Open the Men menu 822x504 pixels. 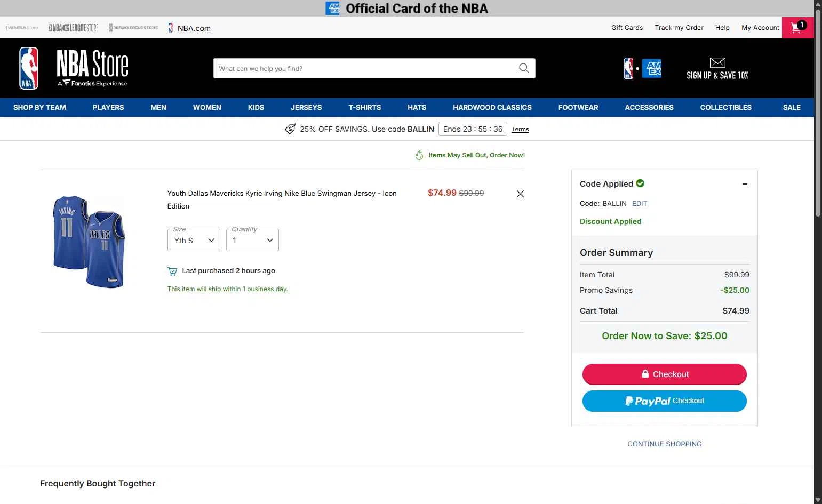click(x=158, y=107)
